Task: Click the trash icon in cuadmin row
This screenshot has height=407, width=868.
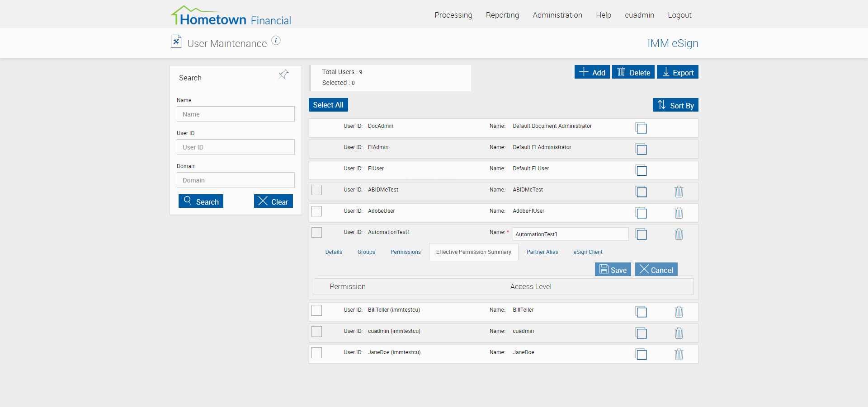Action: tap(679, 333)
